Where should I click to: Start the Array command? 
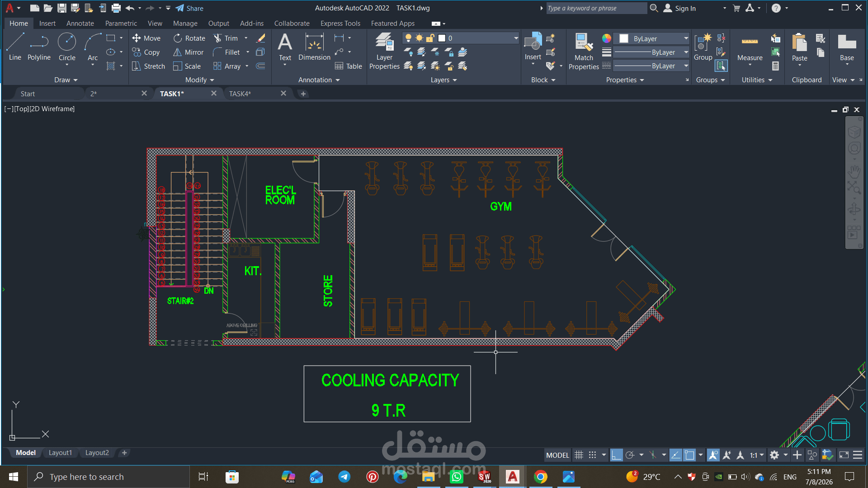pos(227,66)
